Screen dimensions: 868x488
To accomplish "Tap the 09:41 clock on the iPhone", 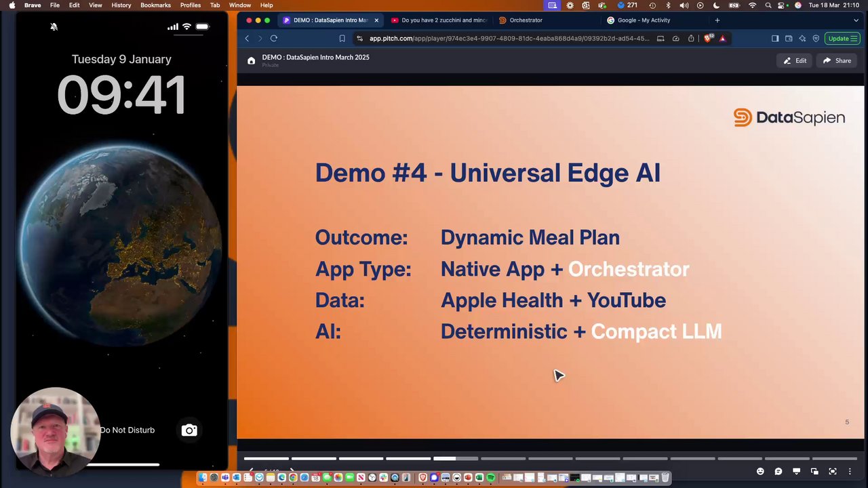I will (x=121, y=94).
